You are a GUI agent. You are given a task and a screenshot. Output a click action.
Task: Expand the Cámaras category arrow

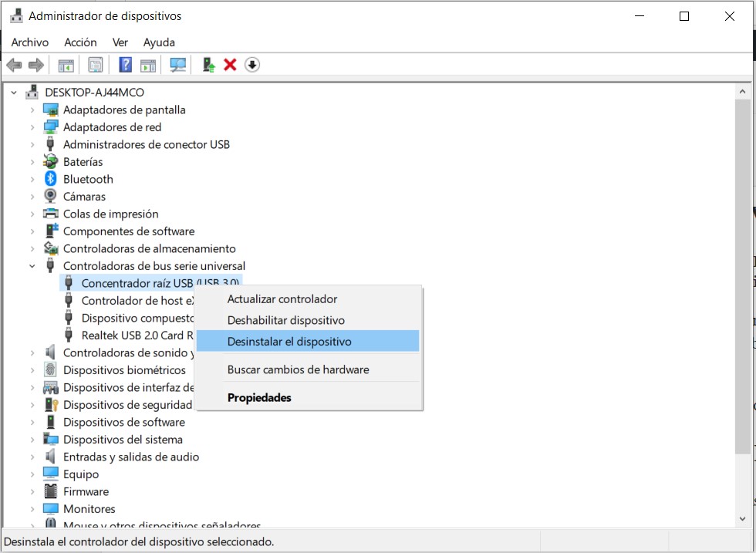click(32, 197)
